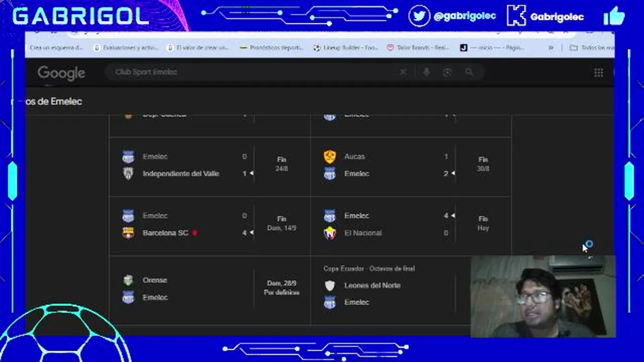Click Emelec crest in the Orense match
Viewport: 644px width, 362px height.
[128, 297]
